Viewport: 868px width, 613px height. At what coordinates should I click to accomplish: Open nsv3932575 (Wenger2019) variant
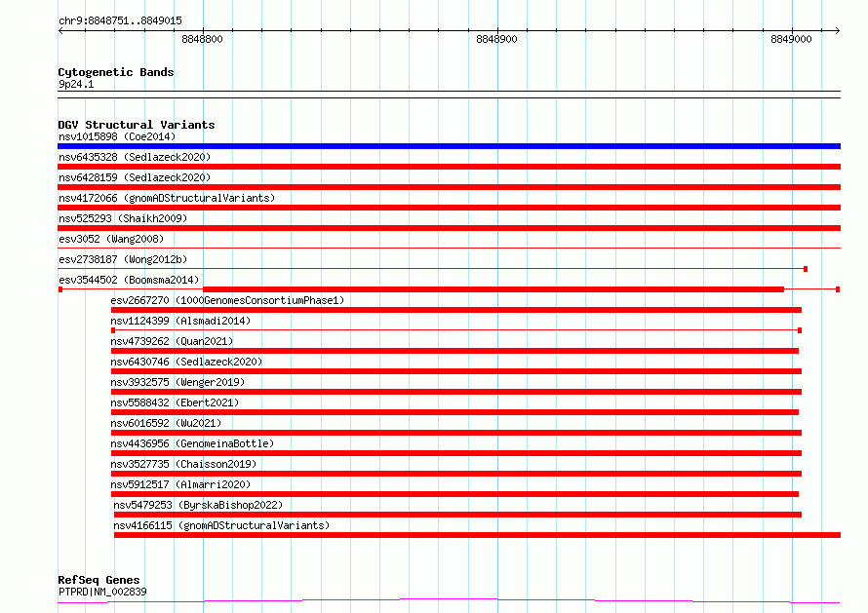(x=178, y=382)
